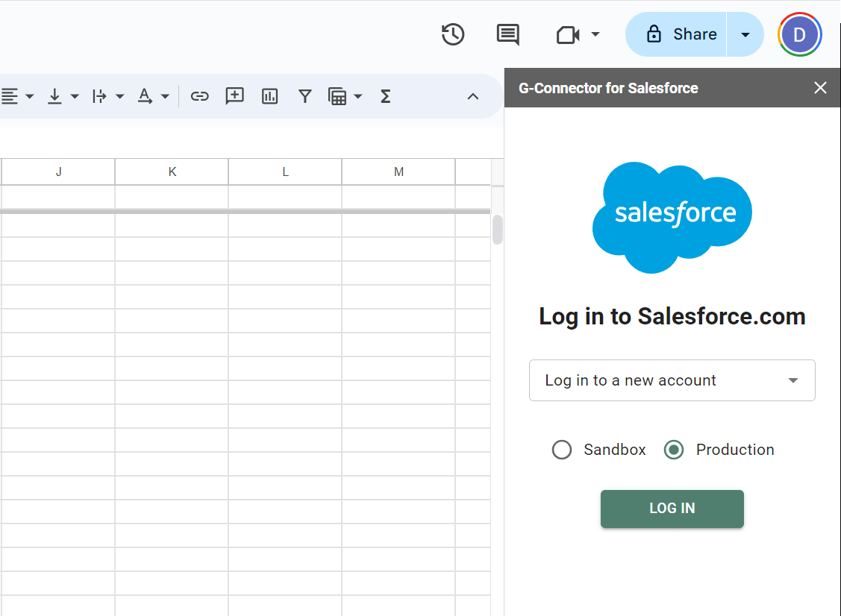Create a filter with funnel icon
This screenshot has width=841, height=616.
pyautogui.click(x=305, y=96)
